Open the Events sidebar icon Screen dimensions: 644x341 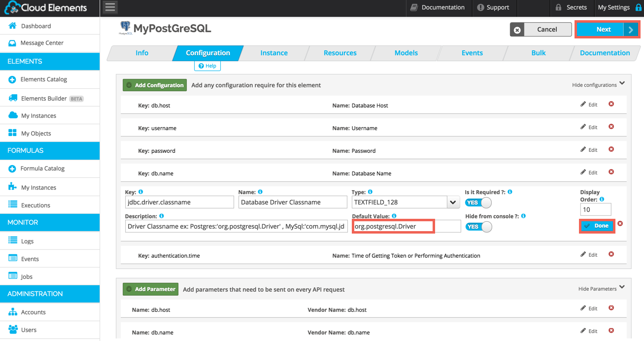(x=13, y=259)
